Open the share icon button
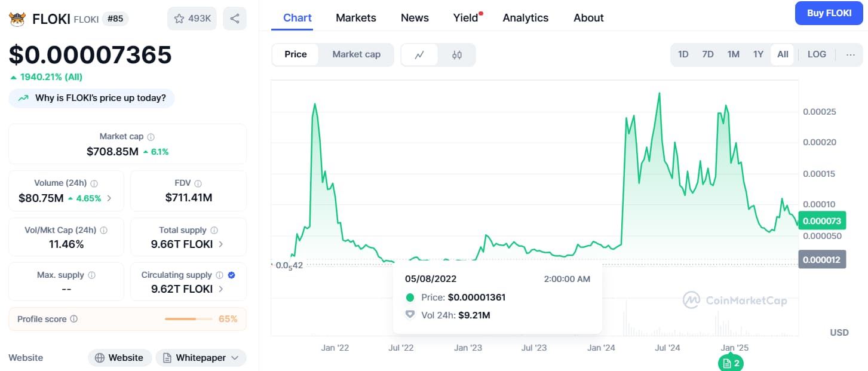 click(235, 19)
